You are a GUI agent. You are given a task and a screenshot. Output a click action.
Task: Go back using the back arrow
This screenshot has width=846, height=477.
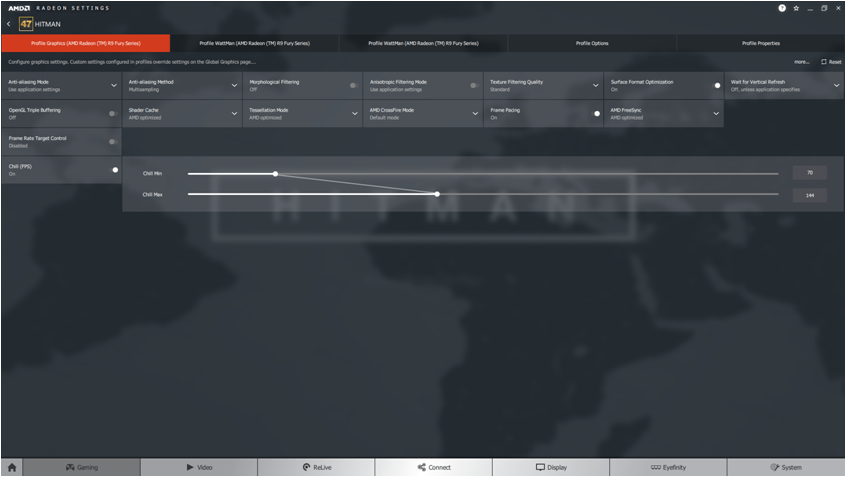(9, 24)
